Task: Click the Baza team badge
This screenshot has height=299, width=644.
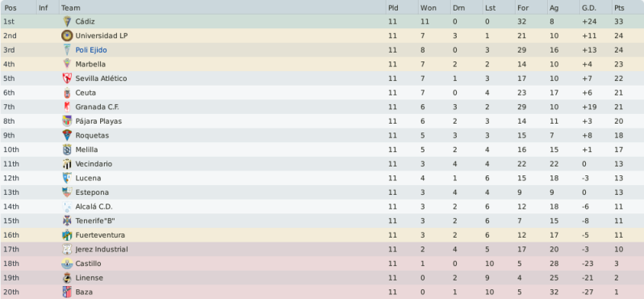Action: (67, 292)
